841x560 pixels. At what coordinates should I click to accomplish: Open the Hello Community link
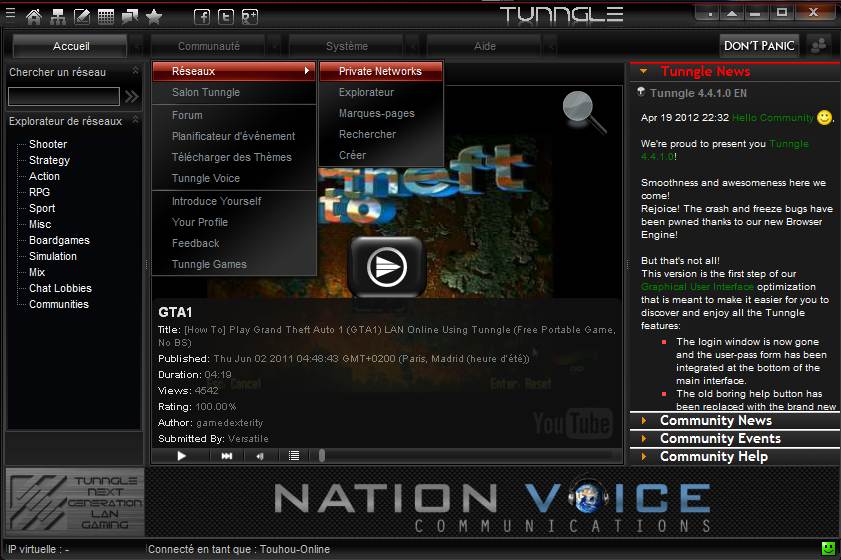click(773, 117)
